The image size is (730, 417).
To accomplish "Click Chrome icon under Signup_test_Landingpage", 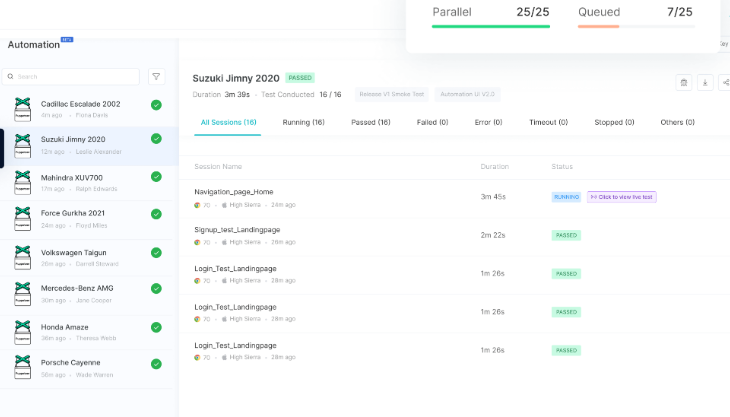I will click(x=197, y=242).
